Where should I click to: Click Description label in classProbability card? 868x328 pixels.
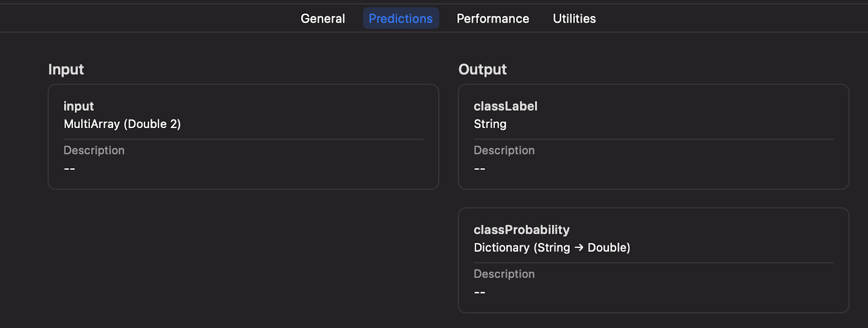click(504, 274)
